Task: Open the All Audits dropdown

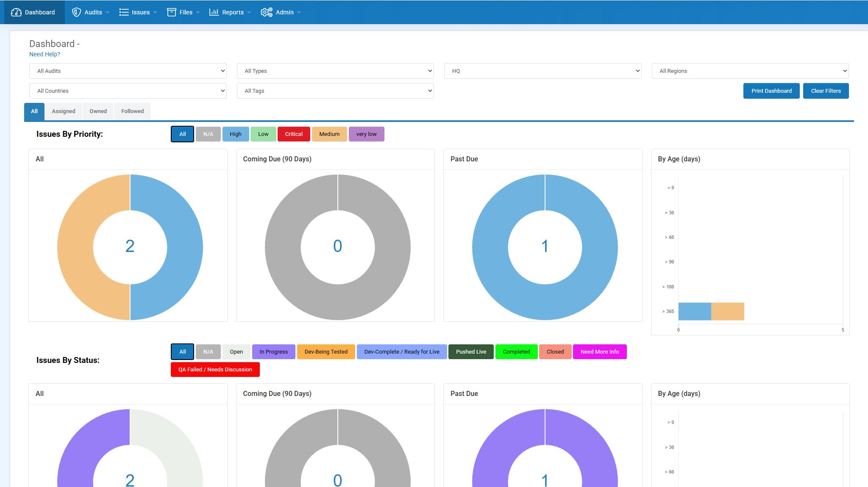Action: point(128,71)
